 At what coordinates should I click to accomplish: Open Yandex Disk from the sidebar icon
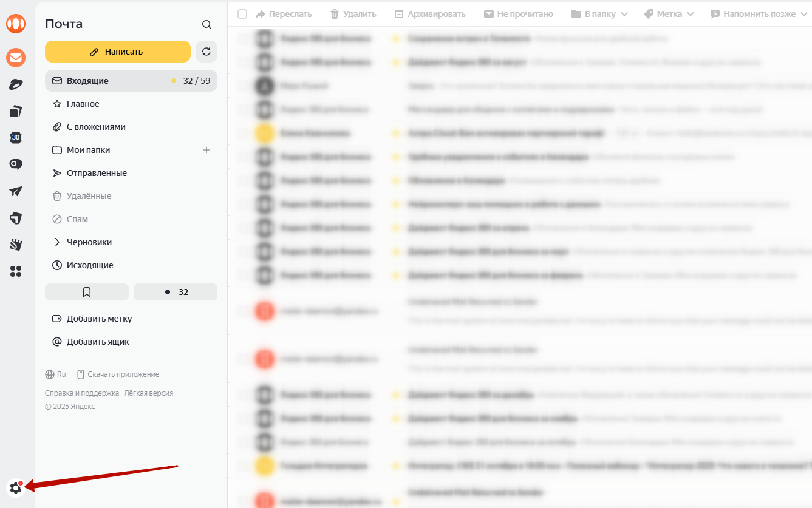click(x=16, y=85)
